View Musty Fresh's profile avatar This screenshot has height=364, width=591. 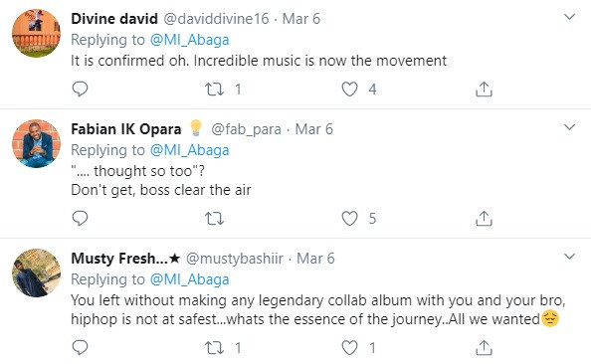tap(36, 273)
